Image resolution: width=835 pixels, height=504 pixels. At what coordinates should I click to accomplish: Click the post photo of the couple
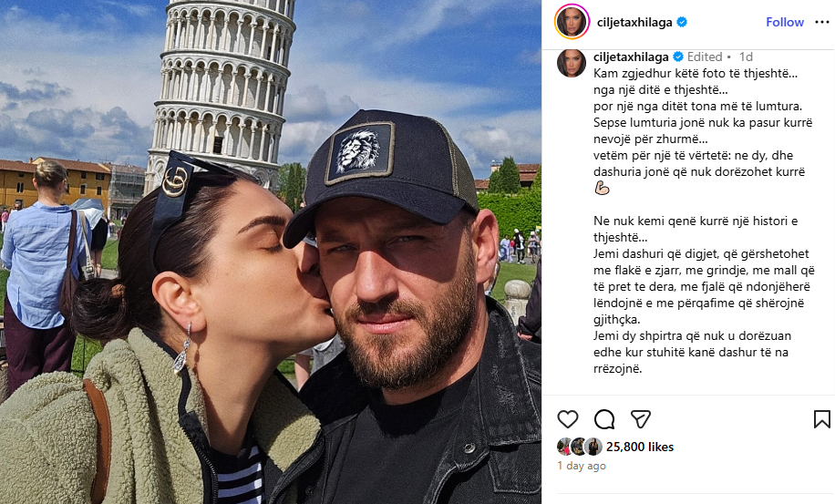point(271,252)
